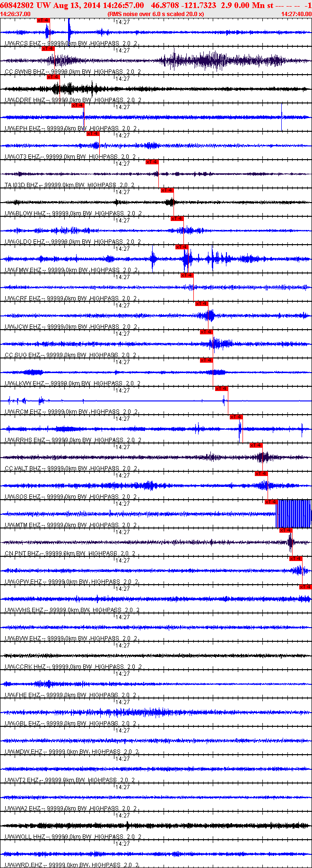The width and height of the screenshot is (312, 868).
Task: Click the red pick marker on the LKVW EHZ trace
Action: [x=207, y=360]
